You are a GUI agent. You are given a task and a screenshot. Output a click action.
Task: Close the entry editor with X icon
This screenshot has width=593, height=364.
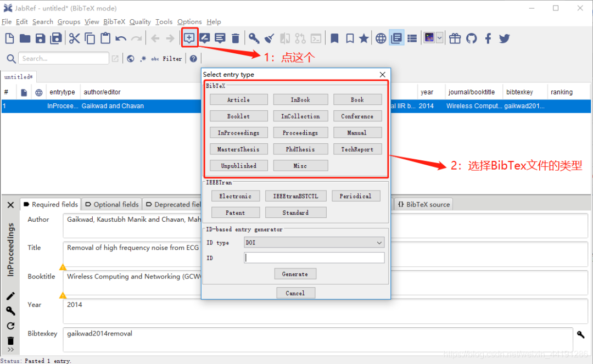10,205
